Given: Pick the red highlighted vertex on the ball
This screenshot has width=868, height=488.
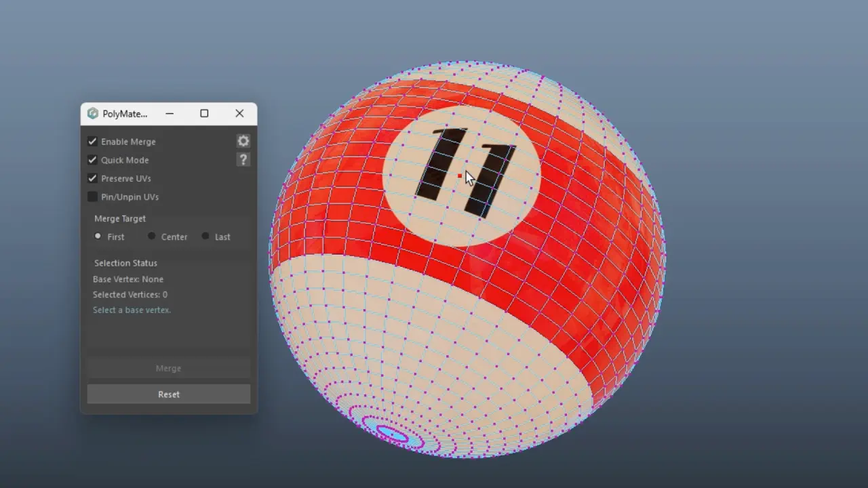Looking at the screenshot, I should pyautogui.click(x=460, y=176).
